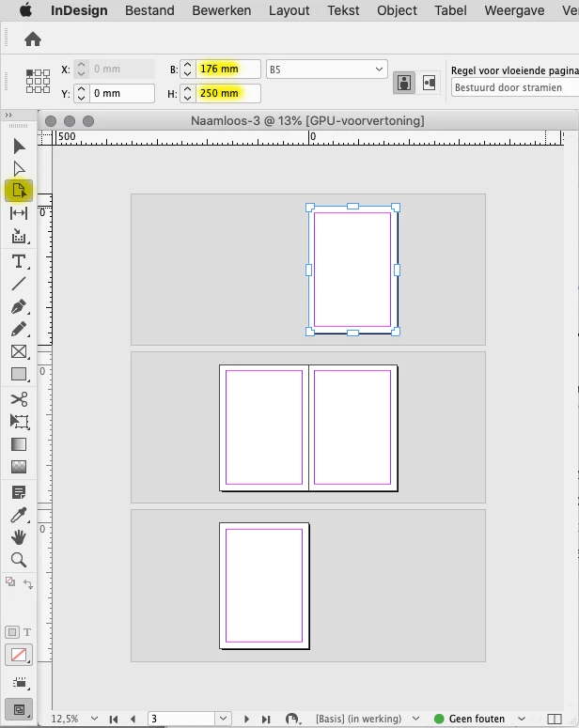Viewport: 579px width, 728px height.
Task: Toggle formatting affects text (T)
Action: tap(27, 632)
